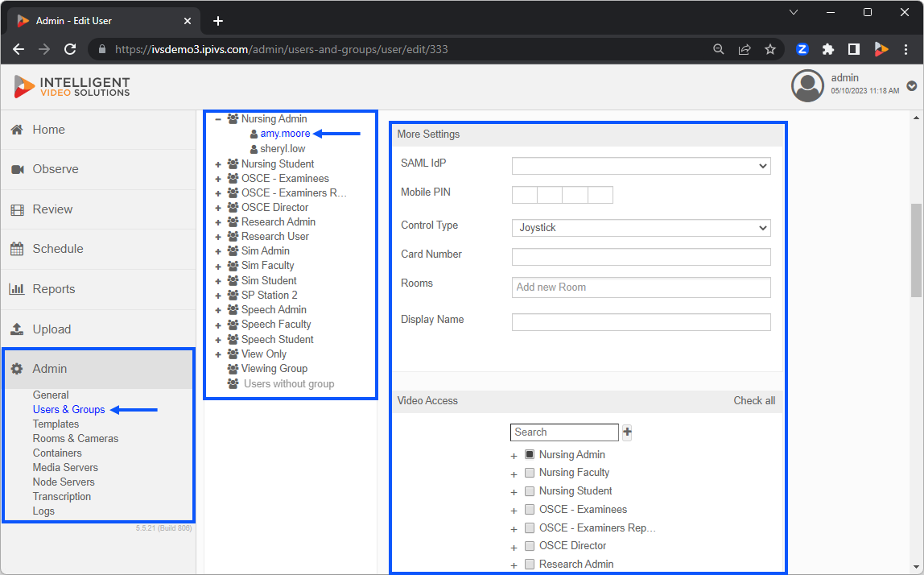The height and width of the screenshot is (575, 924).
Task: Check Nursing Faculty video access checkbox
Action: point(529,473)
